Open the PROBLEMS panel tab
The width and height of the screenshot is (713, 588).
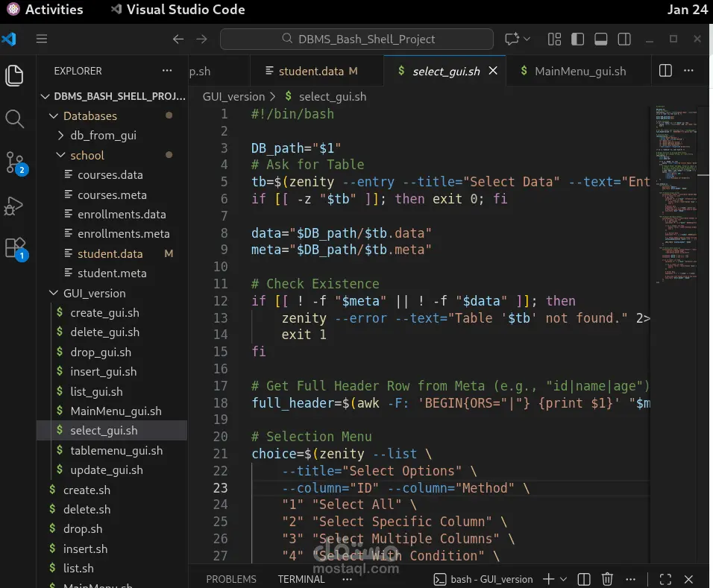(231, 579)
